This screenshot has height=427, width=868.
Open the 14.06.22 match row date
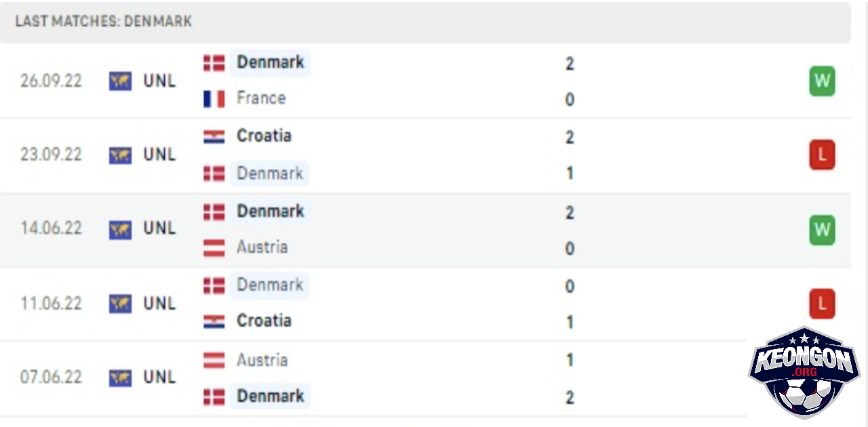51,228
